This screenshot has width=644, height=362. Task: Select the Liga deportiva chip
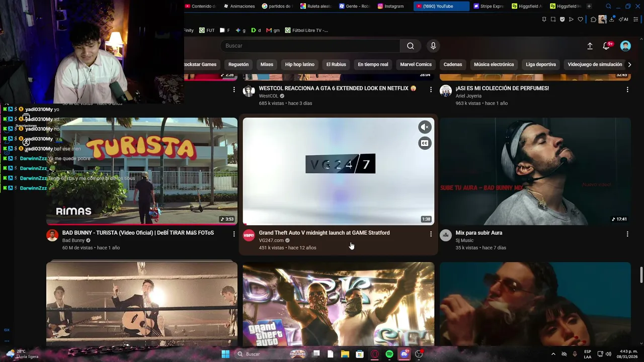coord(541,64)
